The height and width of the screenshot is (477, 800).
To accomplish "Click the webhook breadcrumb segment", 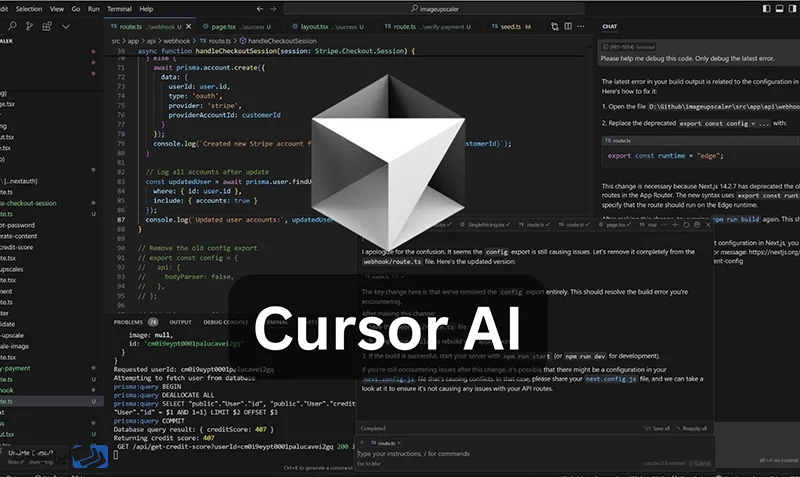I will (177, 41).
